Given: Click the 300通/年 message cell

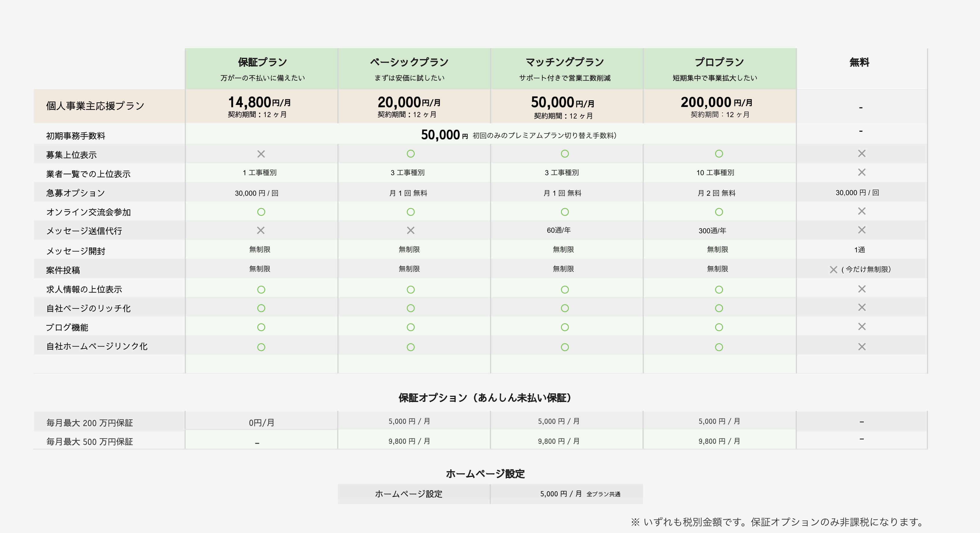Looking at the screenshot, I should pos(712,231).
